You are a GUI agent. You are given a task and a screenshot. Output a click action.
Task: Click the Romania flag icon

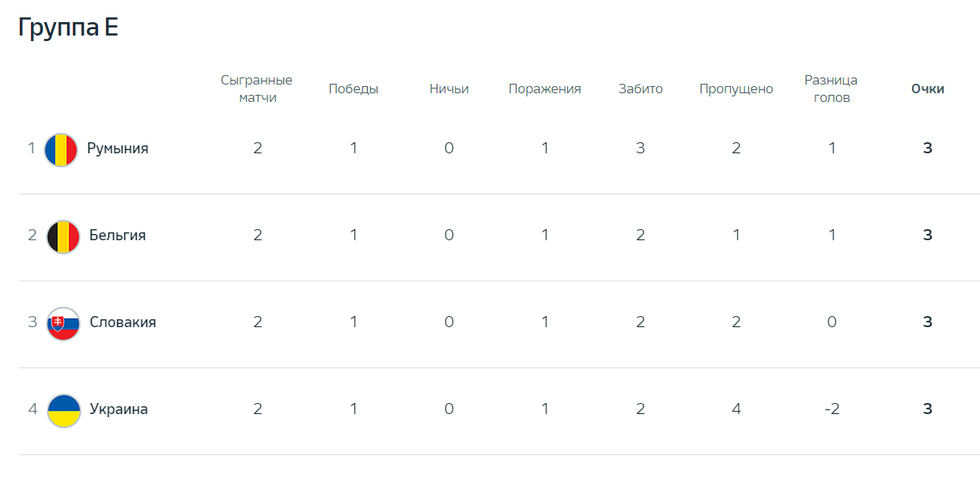pos(61,149)
